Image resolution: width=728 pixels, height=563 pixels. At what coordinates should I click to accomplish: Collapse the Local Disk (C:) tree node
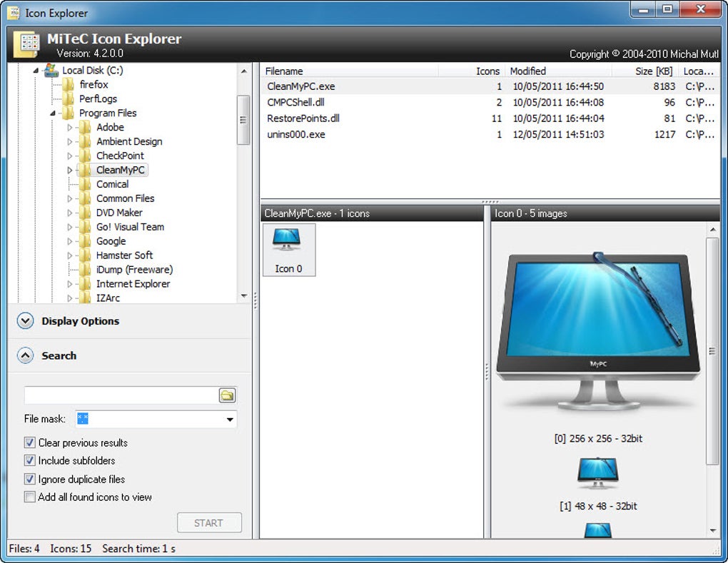point(36,71)
